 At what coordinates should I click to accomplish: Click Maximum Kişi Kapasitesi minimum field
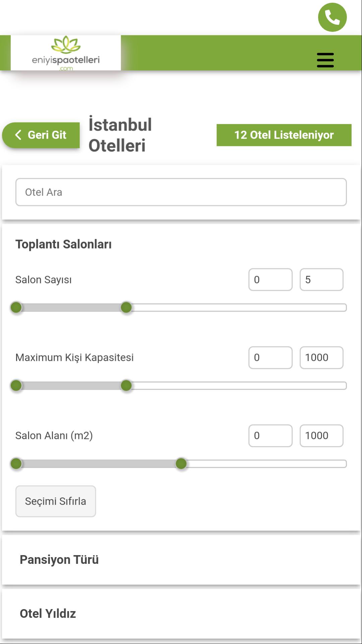(270, 358)
